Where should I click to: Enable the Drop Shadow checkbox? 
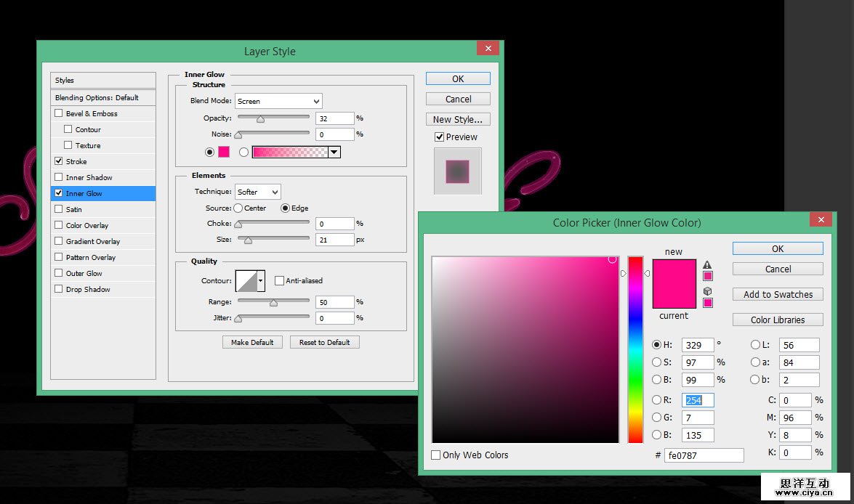58,289
